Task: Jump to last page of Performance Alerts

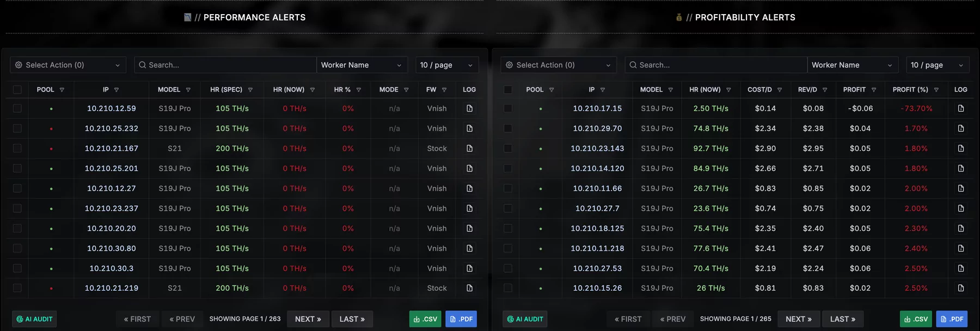Action: pos(352,319)
